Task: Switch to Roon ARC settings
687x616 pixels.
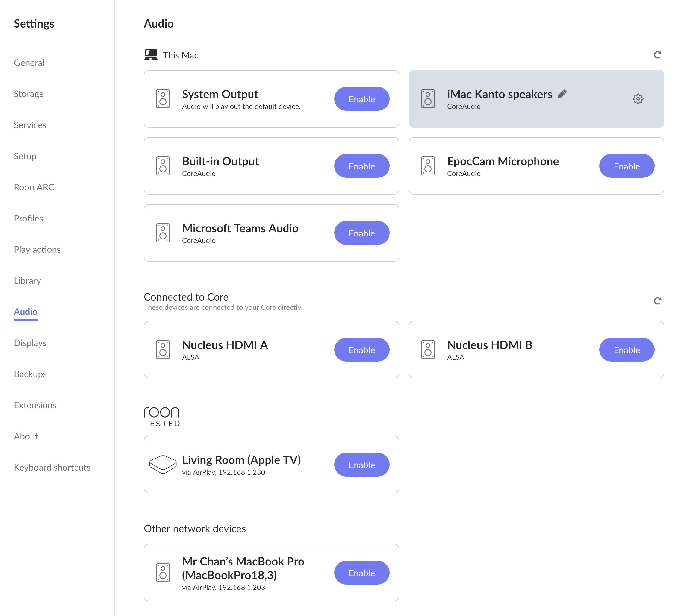Action: pos(34,187)
